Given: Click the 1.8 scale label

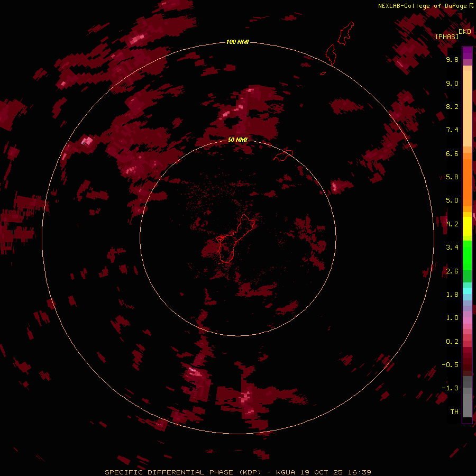Looking at the screenshot, I should [452, 295].
